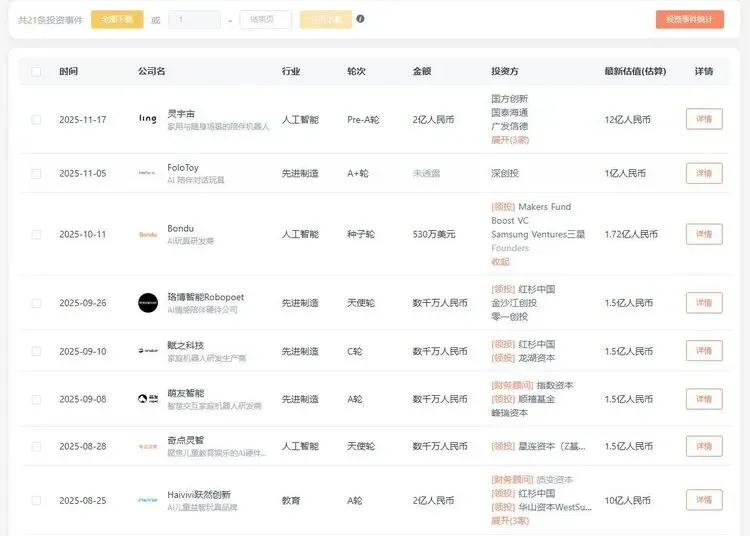This screenshot has width=750, height=536.
Task: Check the 2025-10-11 row checkbox
Action: click(x=36, y=234)
